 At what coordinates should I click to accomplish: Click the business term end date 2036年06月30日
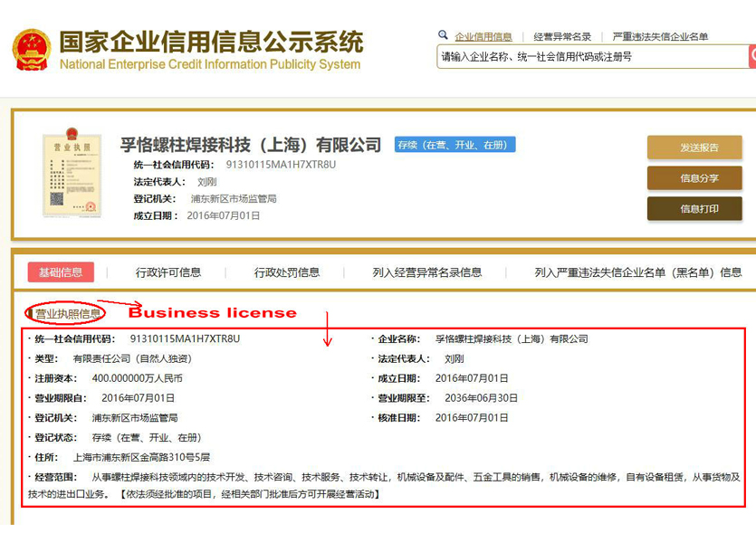tap(481, 398)
